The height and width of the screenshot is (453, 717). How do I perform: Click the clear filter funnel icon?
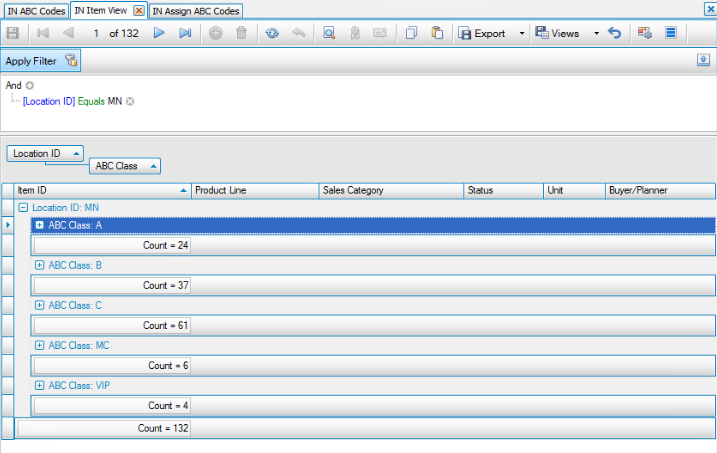pyautogui.click(x=71, y=60)
